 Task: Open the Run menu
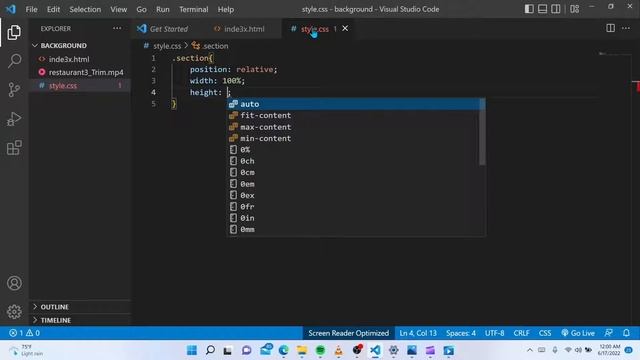click(x=162, y=9)
